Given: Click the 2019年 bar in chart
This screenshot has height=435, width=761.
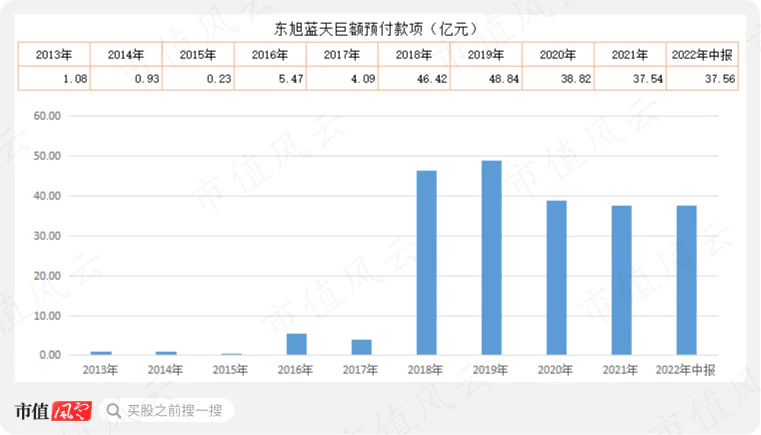Looking at the screenshot, I should point(491,258).
